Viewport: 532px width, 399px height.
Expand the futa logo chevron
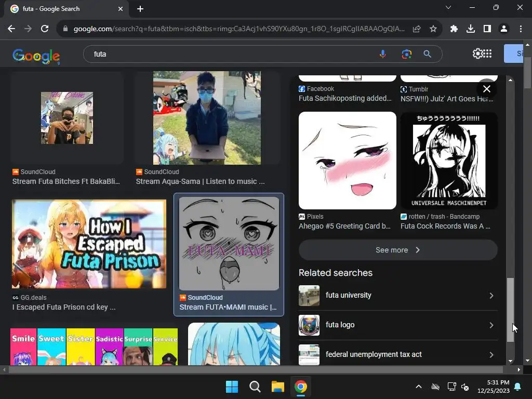pyautogui.click(x=491, y=325)
